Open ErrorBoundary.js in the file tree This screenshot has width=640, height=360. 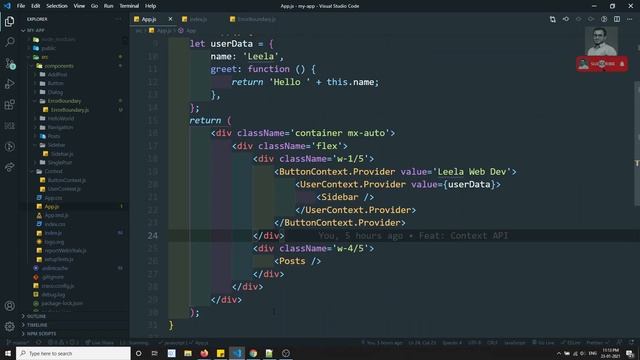pos(70,110)
